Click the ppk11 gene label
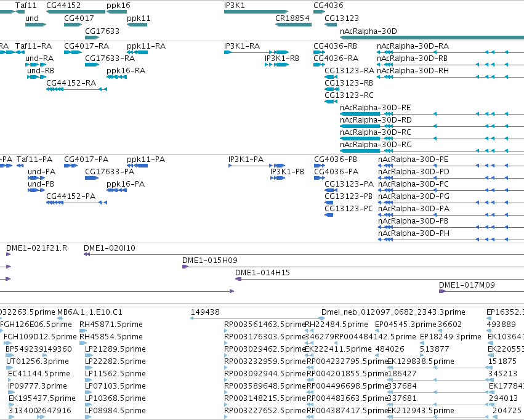The height and width of the screenshot is (420, 524). [139, 18]
